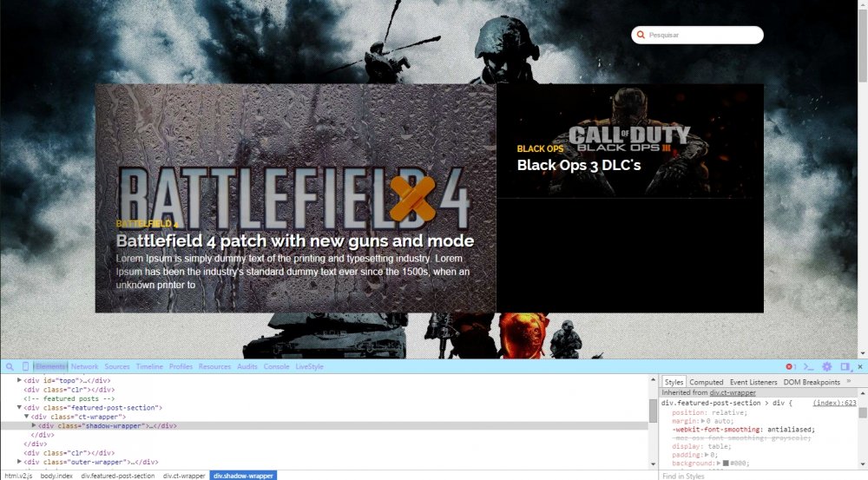The height and width of the screenshot is (480, 868).
Task: Open the Black Ops 3 DLC's headline
Action: (578, 165)
